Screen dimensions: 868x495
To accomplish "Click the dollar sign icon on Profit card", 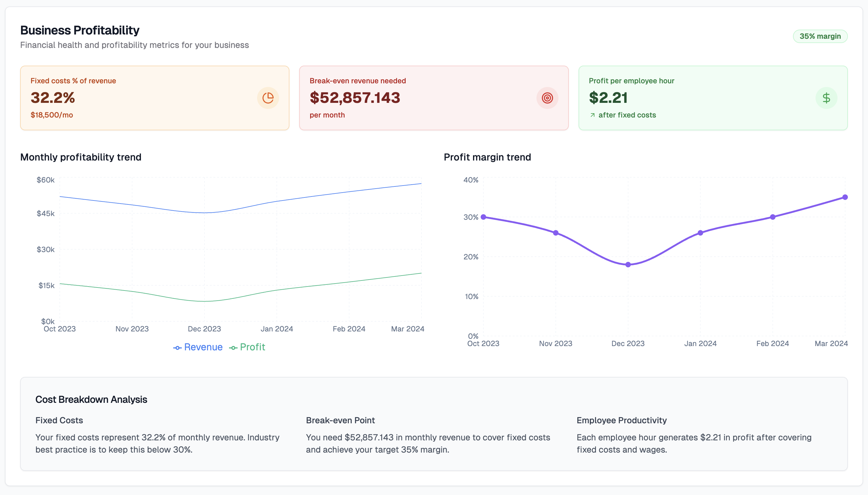I will pyautogui.click(x=826, y=98).
